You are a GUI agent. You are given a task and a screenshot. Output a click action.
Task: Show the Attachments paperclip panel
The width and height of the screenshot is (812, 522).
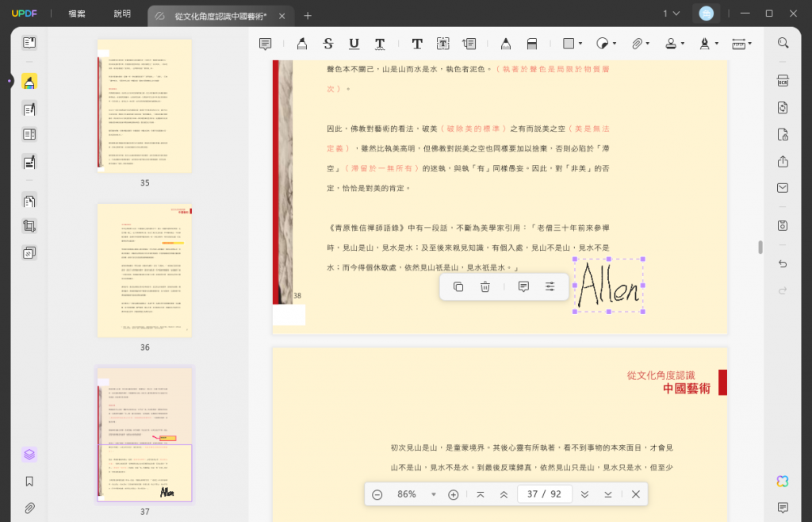[x=29, y=508]
